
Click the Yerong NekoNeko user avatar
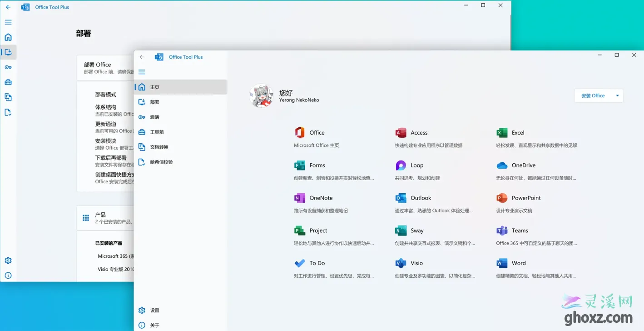coord(262,96)
